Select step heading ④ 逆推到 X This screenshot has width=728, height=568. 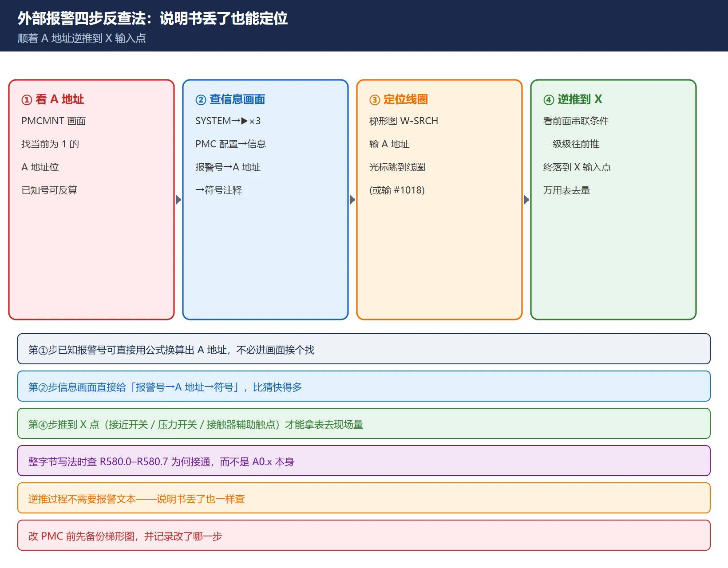(573, 99)
